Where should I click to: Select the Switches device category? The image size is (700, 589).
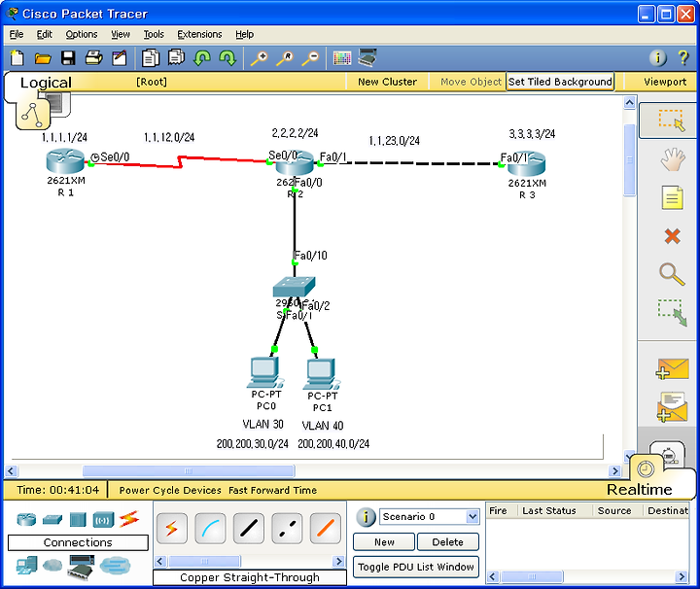coord(52,520)
